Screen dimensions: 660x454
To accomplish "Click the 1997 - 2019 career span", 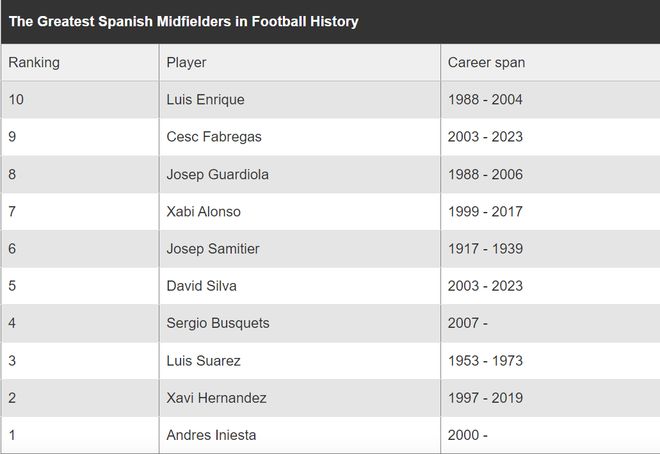I will click(485, 398).
